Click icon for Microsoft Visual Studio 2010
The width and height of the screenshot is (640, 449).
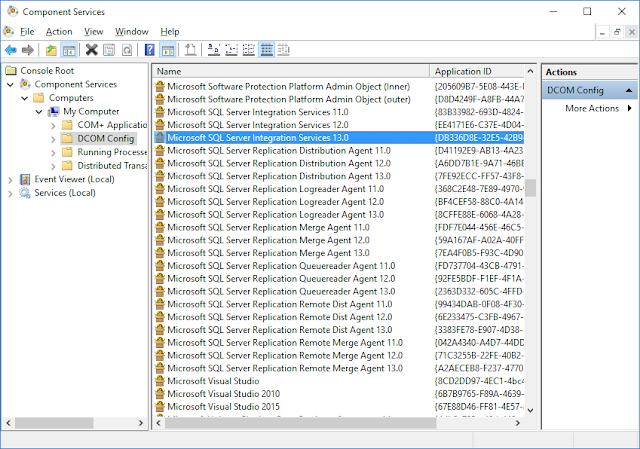tap(160, 394)
